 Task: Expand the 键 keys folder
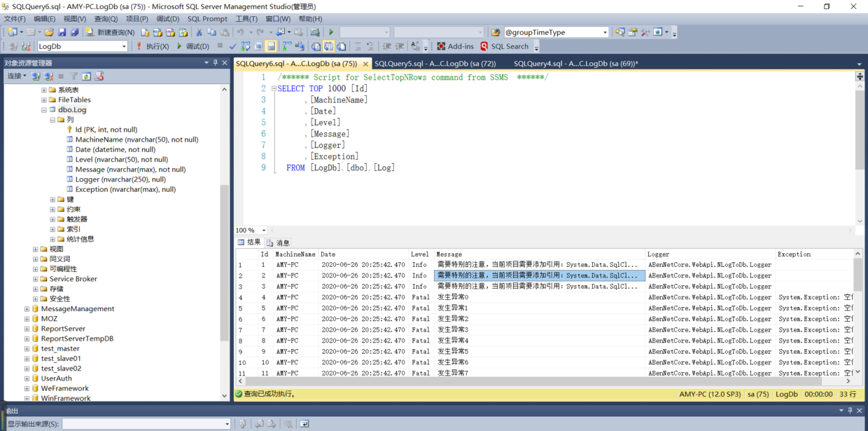pos(52,200)
